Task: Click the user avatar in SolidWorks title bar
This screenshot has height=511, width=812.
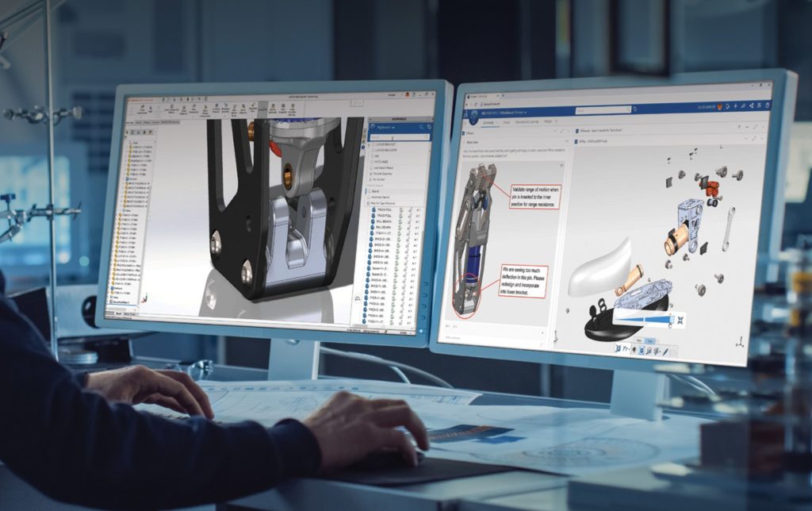Action: click(x=407, y=94)
